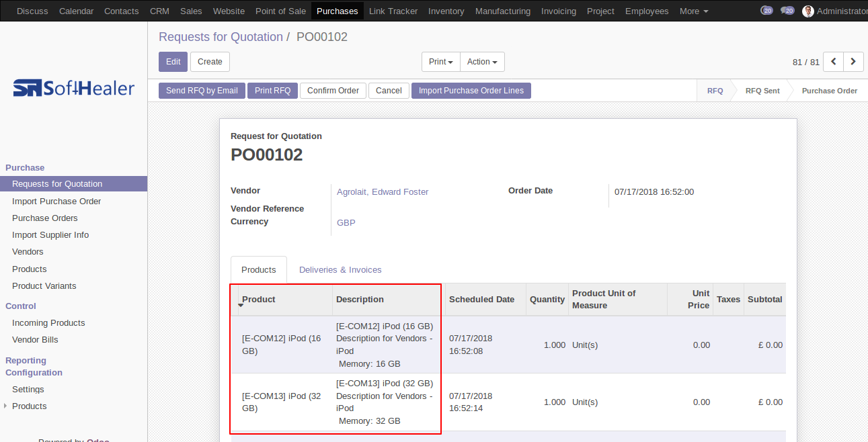Click the Edit button

pyautogui.click(x=173, y=62)
